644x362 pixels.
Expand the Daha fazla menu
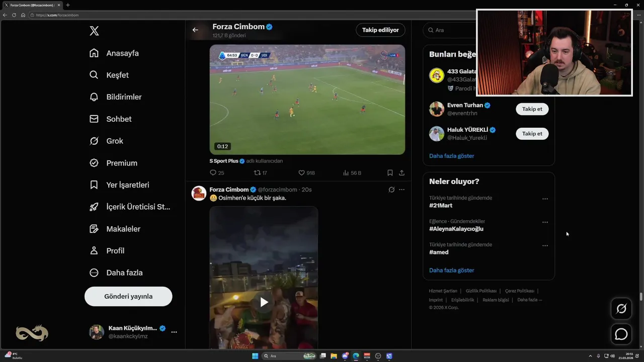(x=116, y=273)
